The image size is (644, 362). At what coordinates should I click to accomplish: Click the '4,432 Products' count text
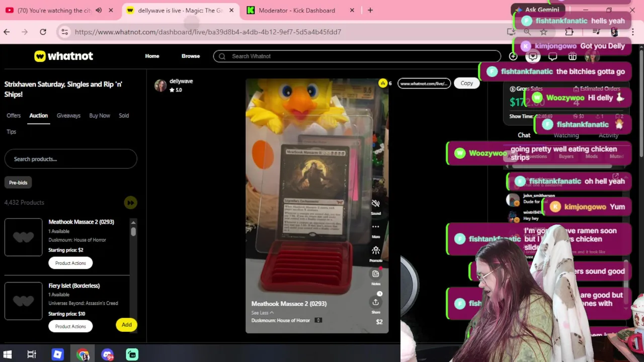24,203
